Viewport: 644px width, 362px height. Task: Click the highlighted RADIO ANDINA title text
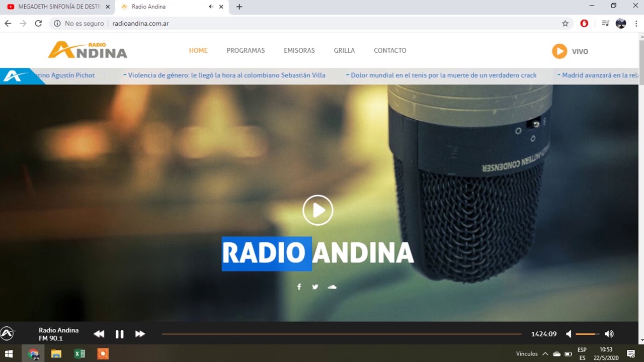[317, 253]
